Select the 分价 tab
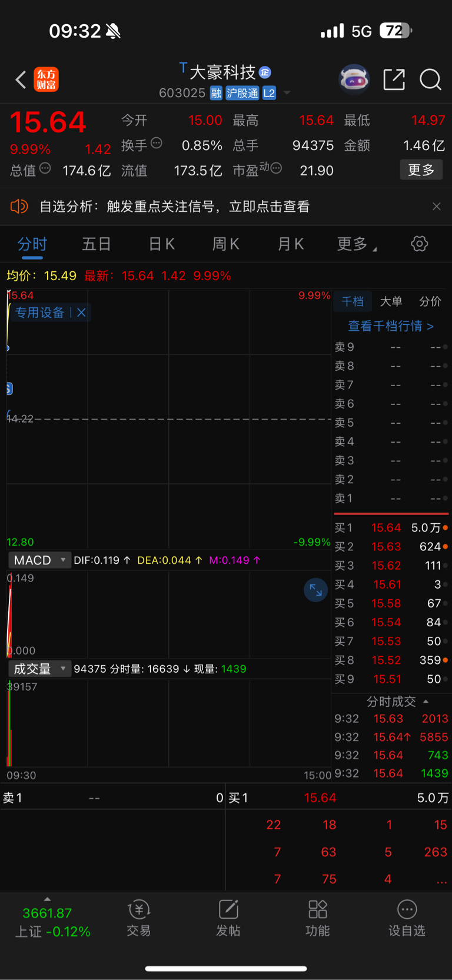The image size is (452, 980). pyautogui.click(x=430, y=301)
